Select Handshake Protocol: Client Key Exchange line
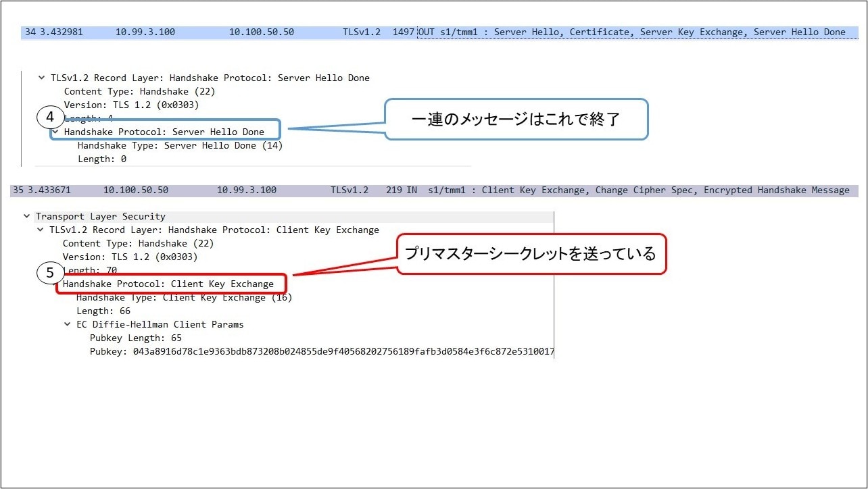868x489 pixels. 168,284
